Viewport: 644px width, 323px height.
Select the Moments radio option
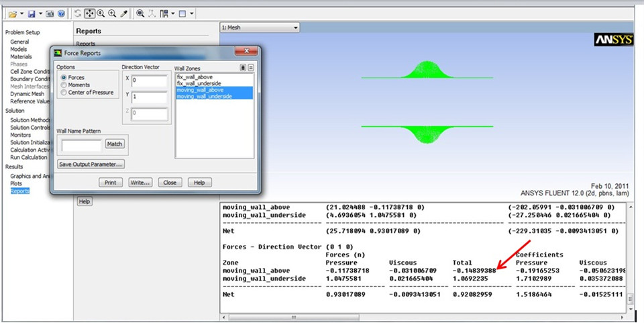pos(64,85)
